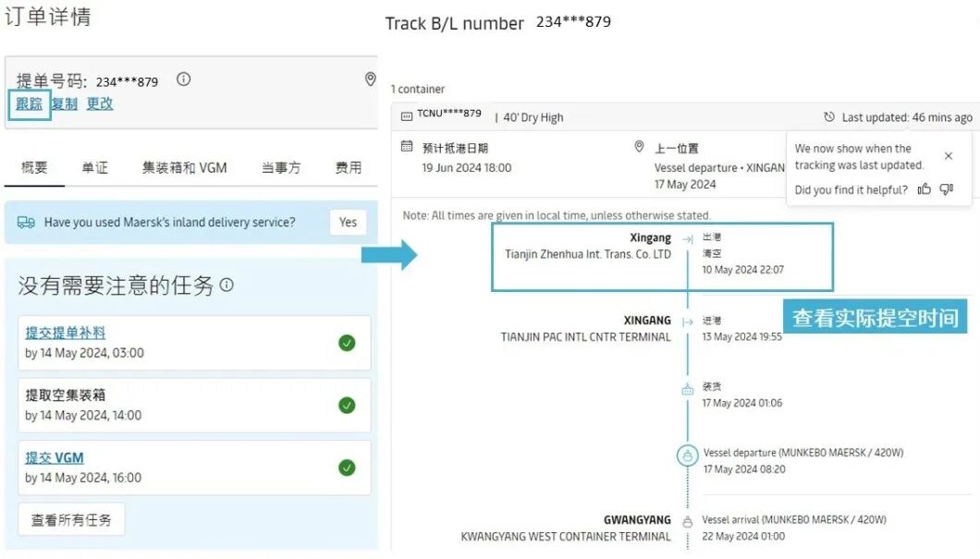Click the 40' Dry High container type
980x559 pixels.
533,117
